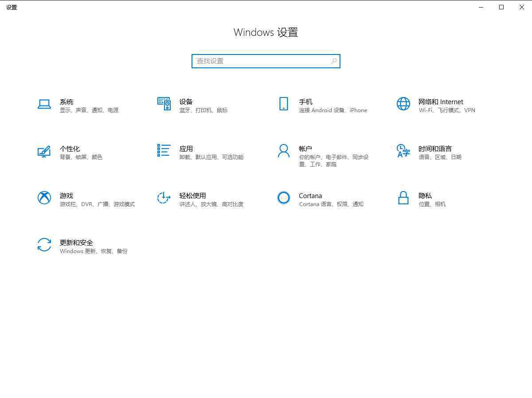Open the Cortana circle icon
Screen dimensions: 532x398
point(284,198)
